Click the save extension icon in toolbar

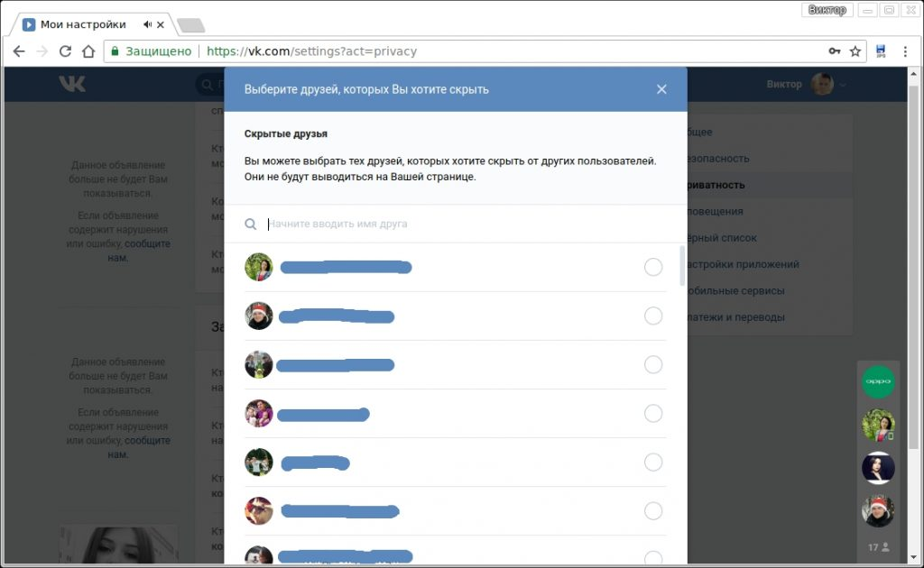(x=881, y=51)
